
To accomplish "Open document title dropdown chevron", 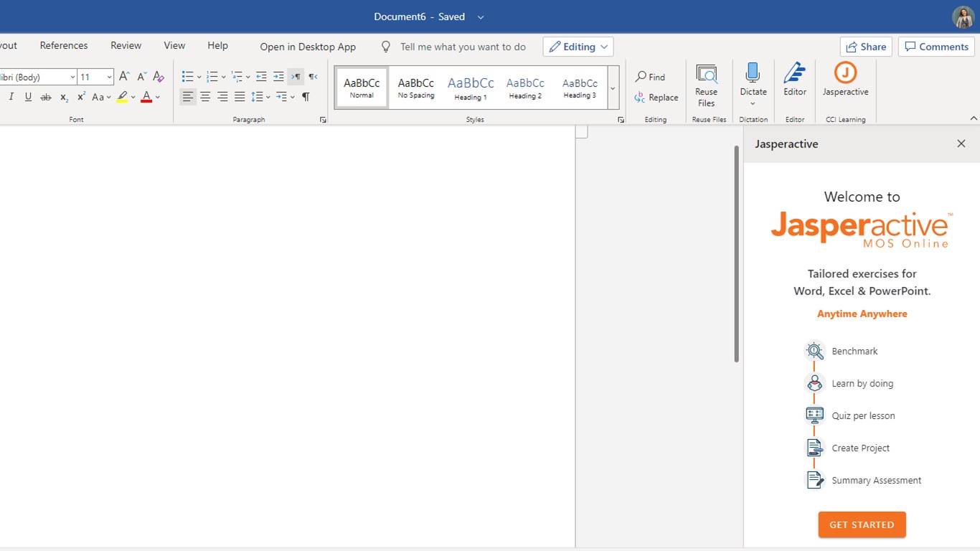I will pyautogui.click(x=481, y=17).
